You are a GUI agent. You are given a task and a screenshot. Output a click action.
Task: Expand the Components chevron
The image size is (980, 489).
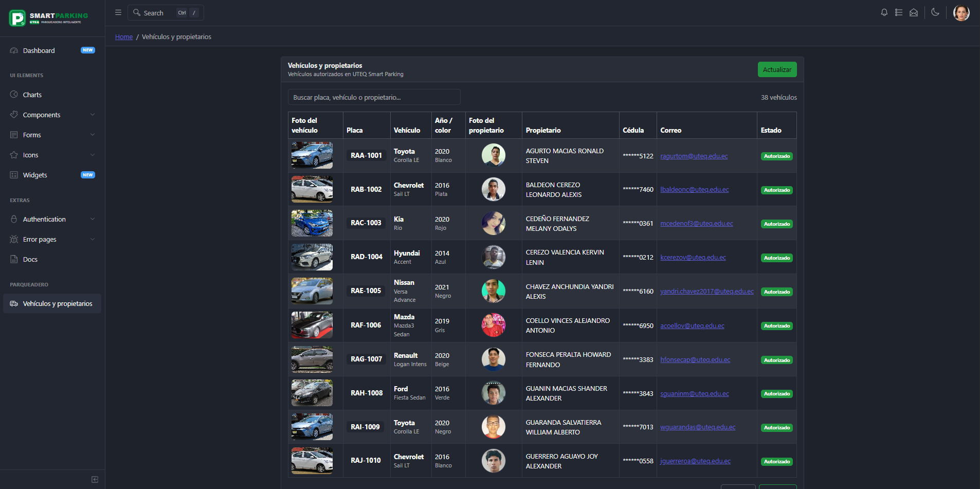[93, 115]
